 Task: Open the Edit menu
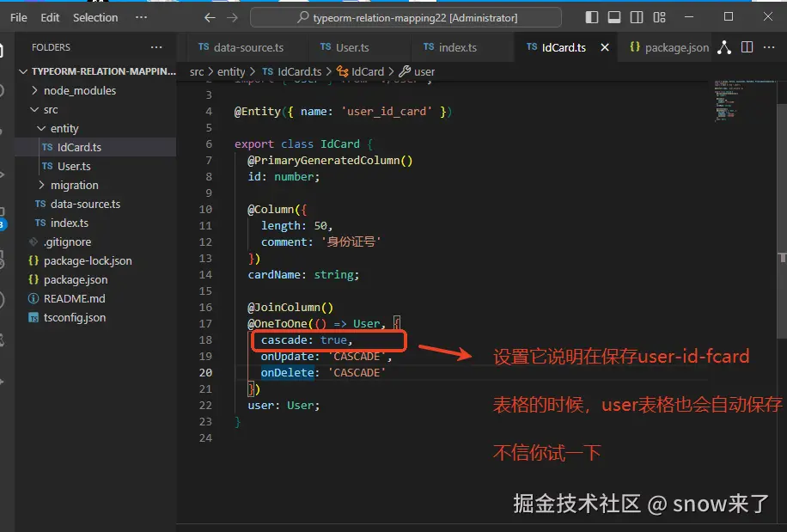(50, 17)
